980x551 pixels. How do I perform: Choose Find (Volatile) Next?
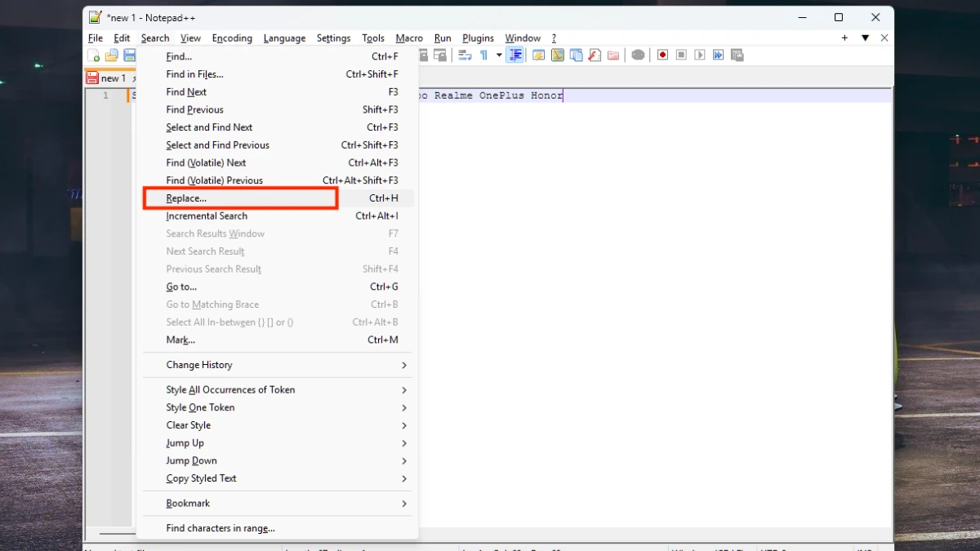278,162
